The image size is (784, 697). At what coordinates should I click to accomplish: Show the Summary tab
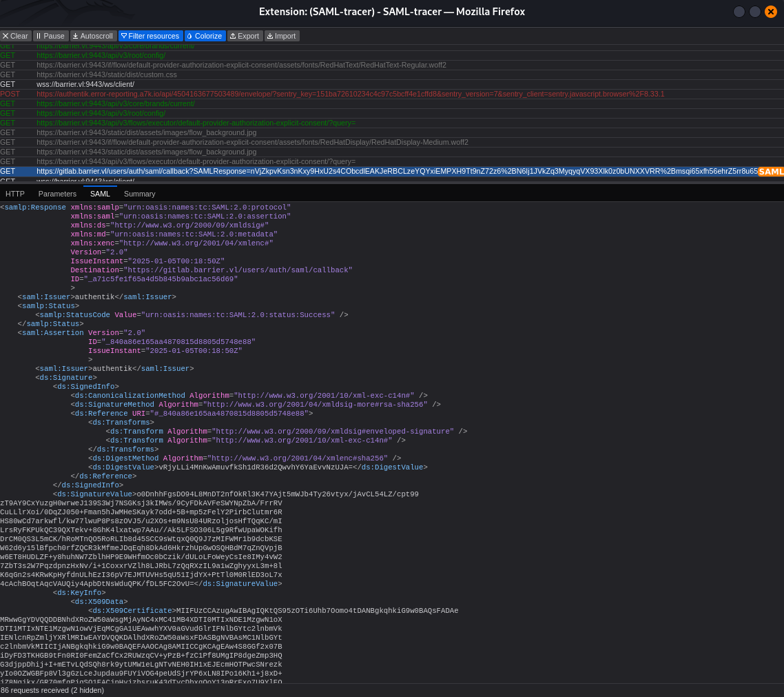[139, 194]
